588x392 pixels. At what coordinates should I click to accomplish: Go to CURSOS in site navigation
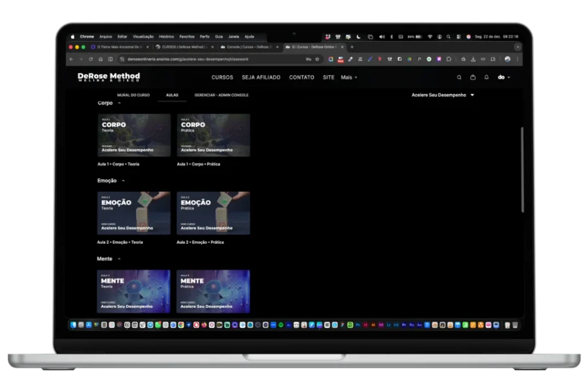pos(222,77)
